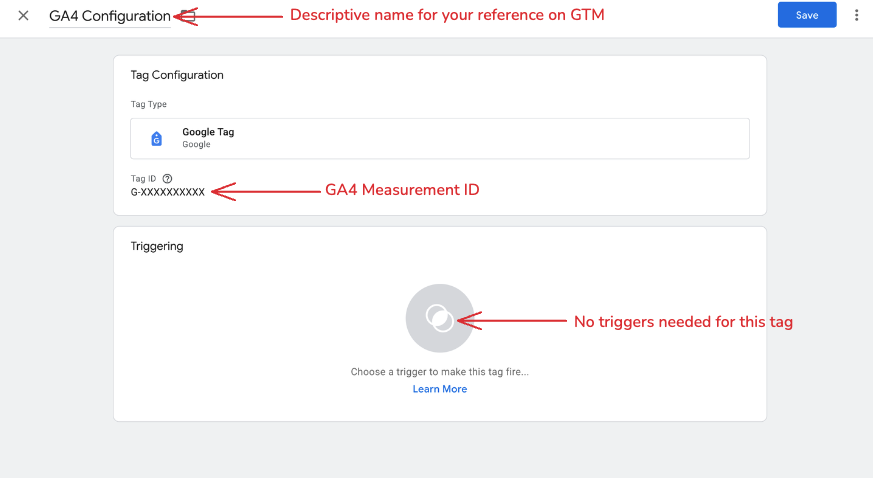The width and height of the screenshot is (873, 478).
Task: Click the red GA4 Measurement ID annotation
Action: pyautogui.click(x=402, y=190)
